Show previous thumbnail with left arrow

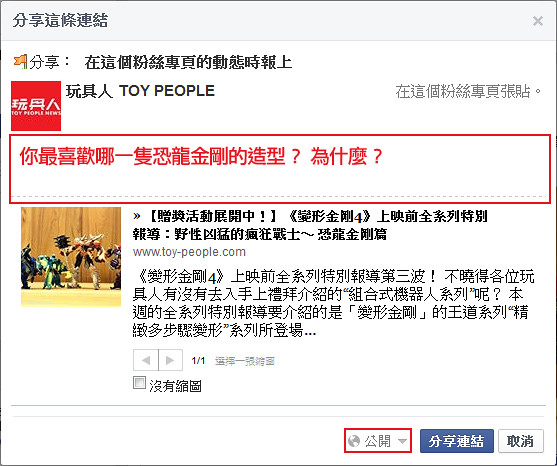(146, 360)
